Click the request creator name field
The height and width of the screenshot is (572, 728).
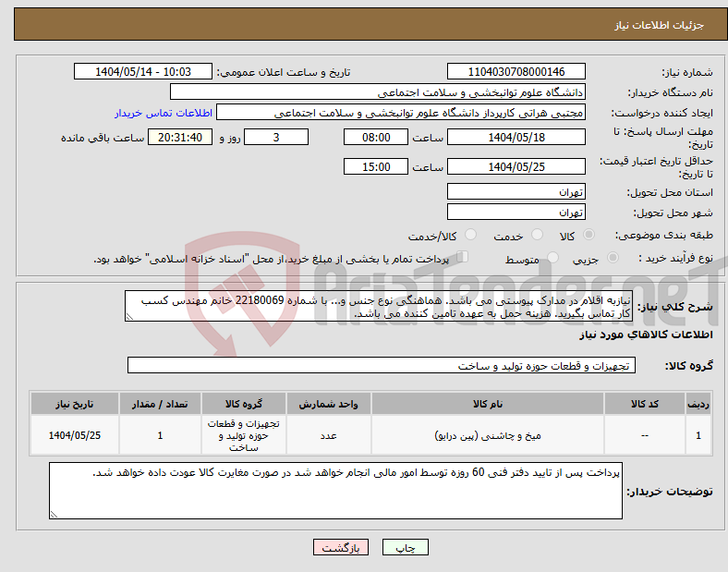401,113
